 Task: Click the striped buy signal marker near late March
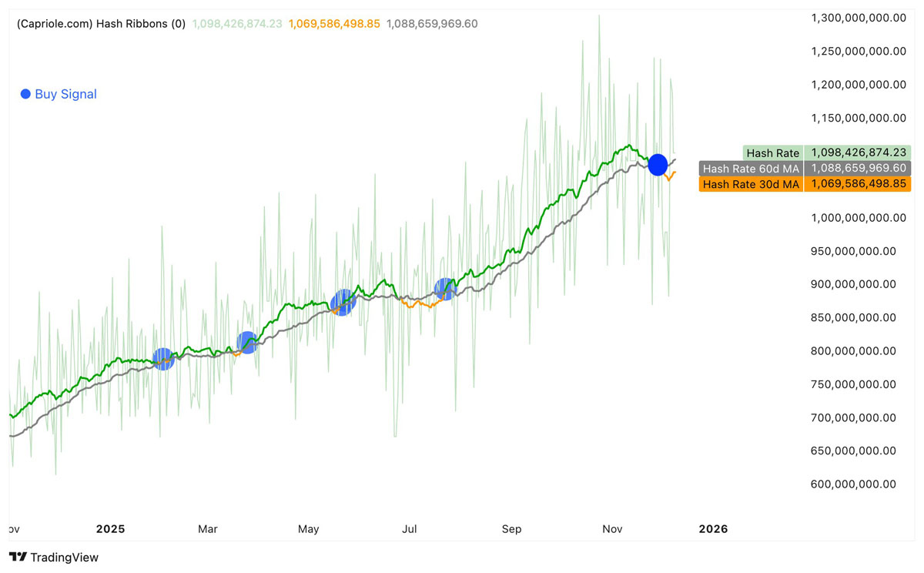(246, 342)
